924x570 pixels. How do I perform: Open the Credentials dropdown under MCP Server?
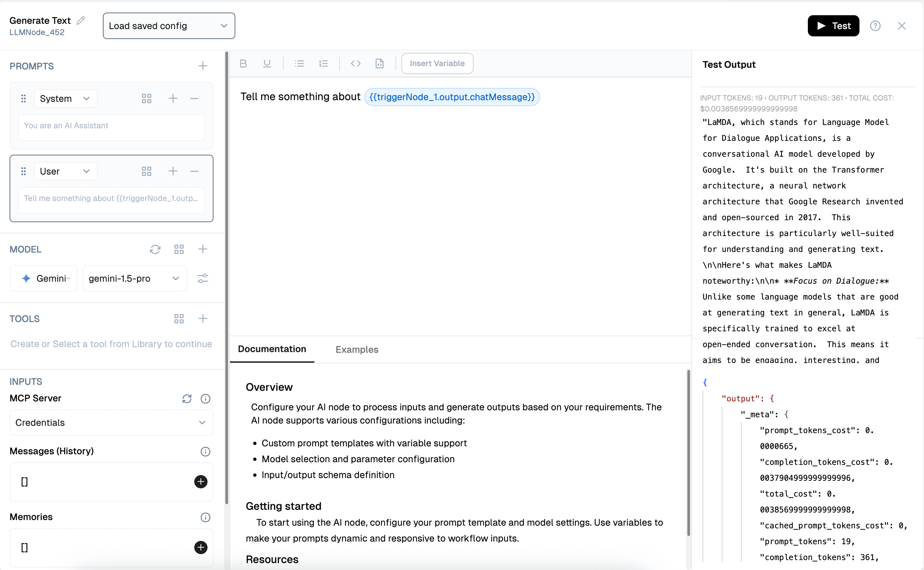coord(111,423)
